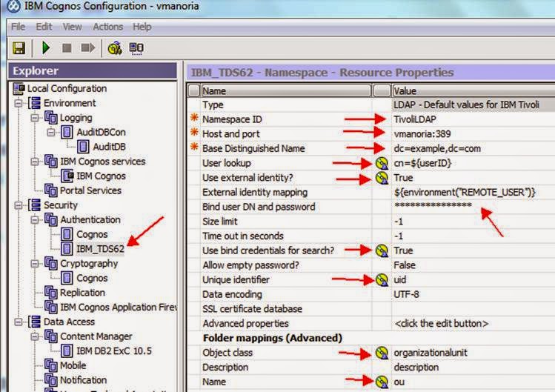Click the Replication node icon
This screenshot has height=392, width=555.
pyautogui.click(x=51, y=293)
